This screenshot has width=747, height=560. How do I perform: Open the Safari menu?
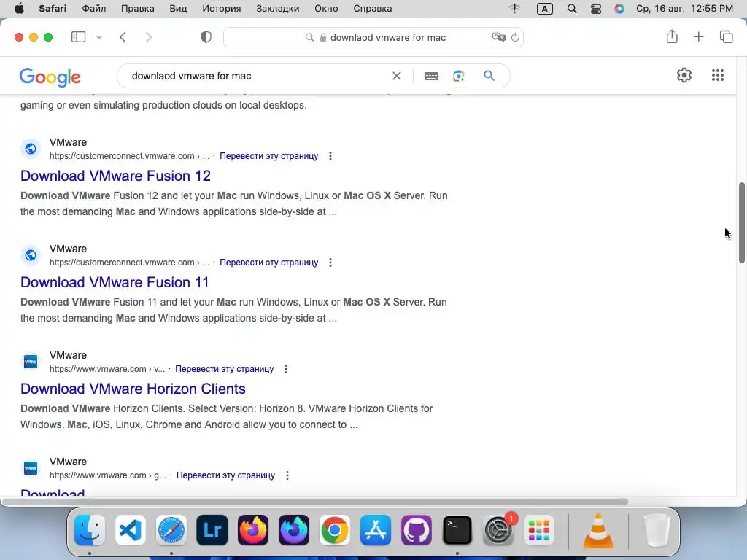pyautogui.click(x=53, y=9)
